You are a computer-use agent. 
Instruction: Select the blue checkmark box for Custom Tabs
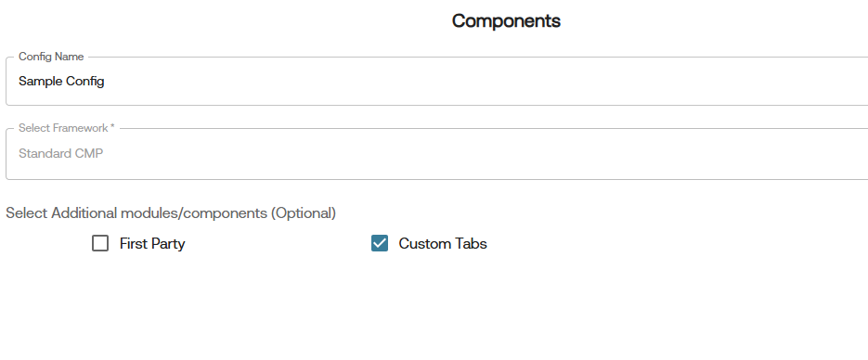coord(380,243)
